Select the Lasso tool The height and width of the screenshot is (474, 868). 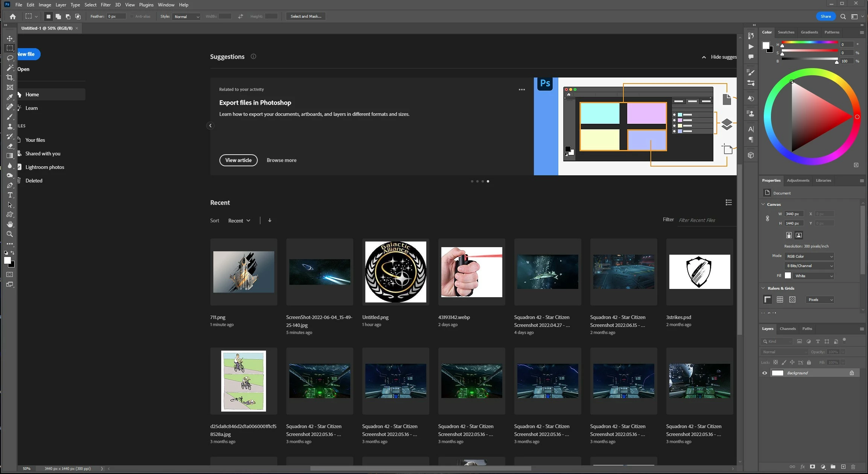click(x=10, y=58)
